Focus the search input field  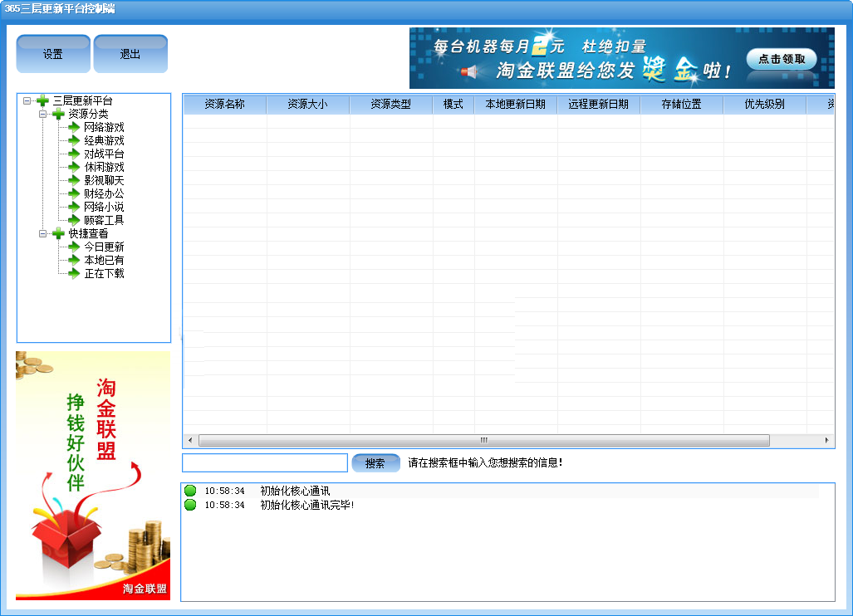pos(265,463)
